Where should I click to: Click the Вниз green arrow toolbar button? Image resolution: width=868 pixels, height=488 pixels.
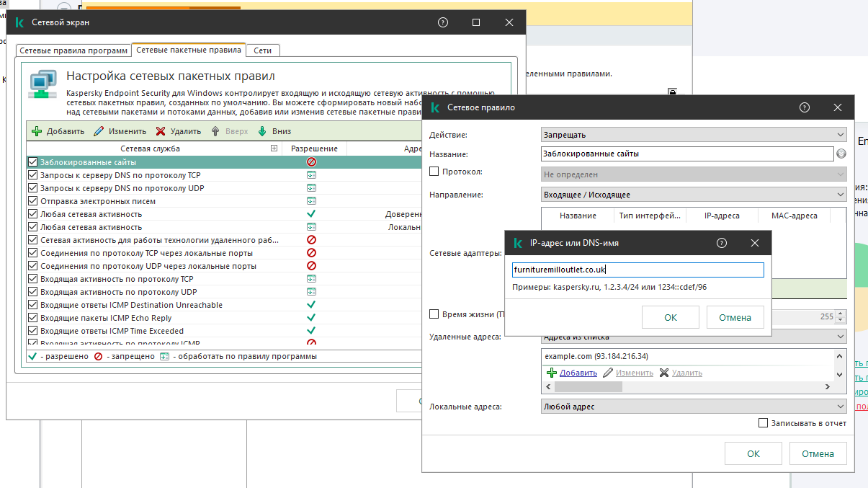tap(274, 131)
